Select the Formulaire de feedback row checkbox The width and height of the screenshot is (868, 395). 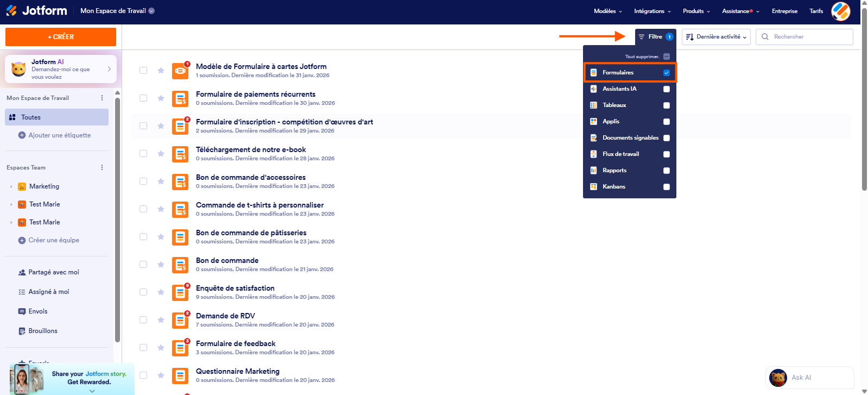[x=143, y=348]
